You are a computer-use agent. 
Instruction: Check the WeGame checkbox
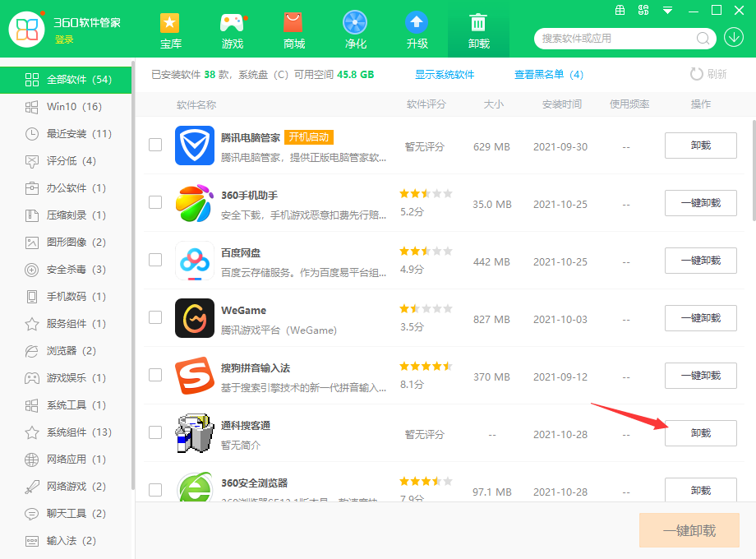155,317
